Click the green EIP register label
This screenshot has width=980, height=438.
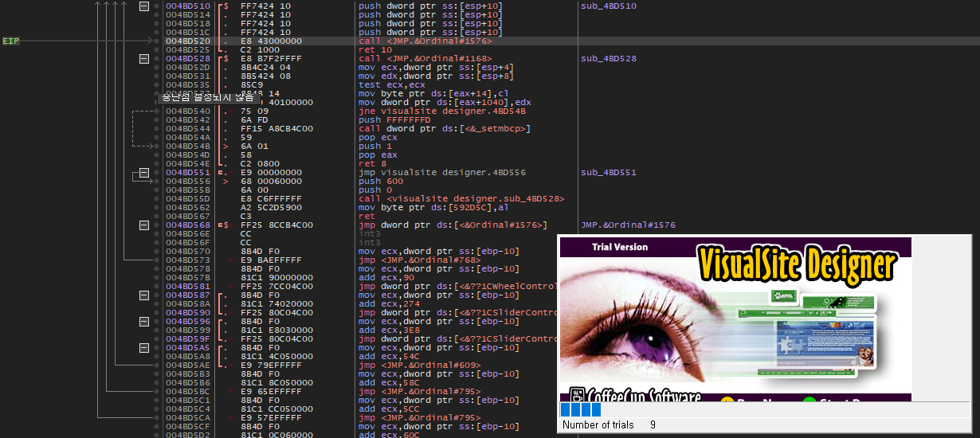coord(10,41)
